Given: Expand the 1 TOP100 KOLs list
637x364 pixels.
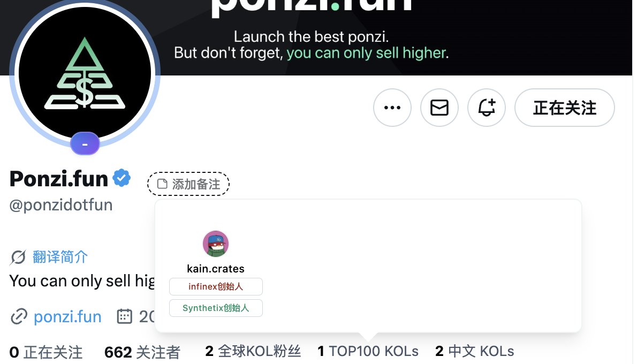Looking at the screenshot, I should 368,351.
